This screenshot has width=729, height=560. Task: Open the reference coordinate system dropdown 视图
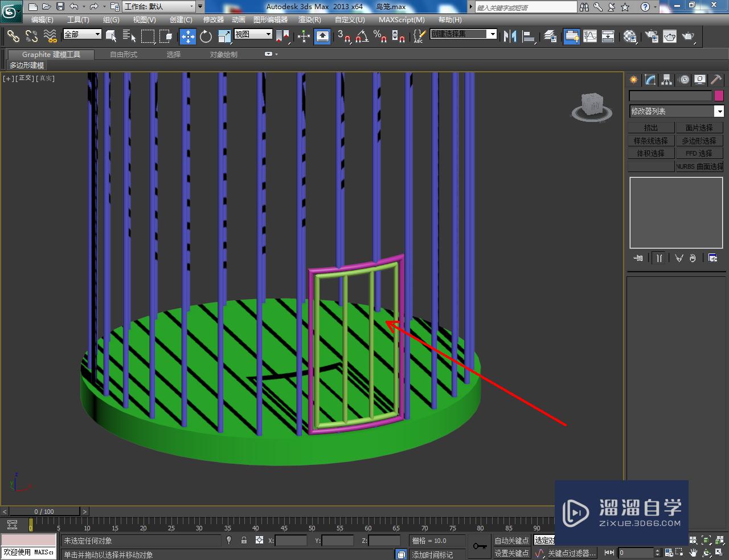tap(253, 34)
